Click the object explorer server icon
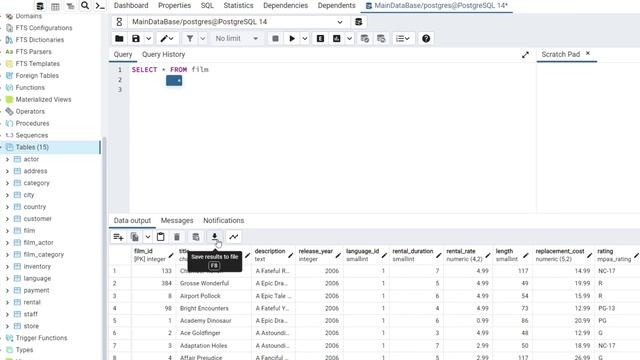 pyautogui.click(x=40, y=6)
